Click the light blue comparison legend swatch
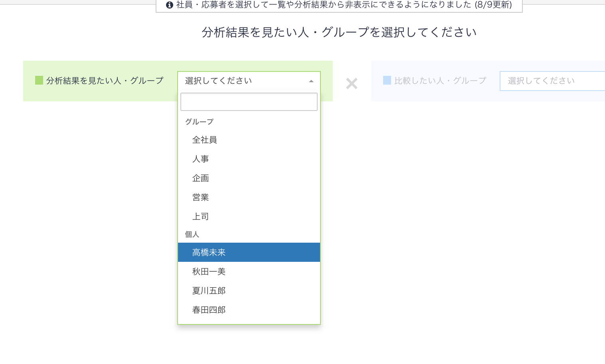Screen dimensions: 605x364 pos(387,81)
